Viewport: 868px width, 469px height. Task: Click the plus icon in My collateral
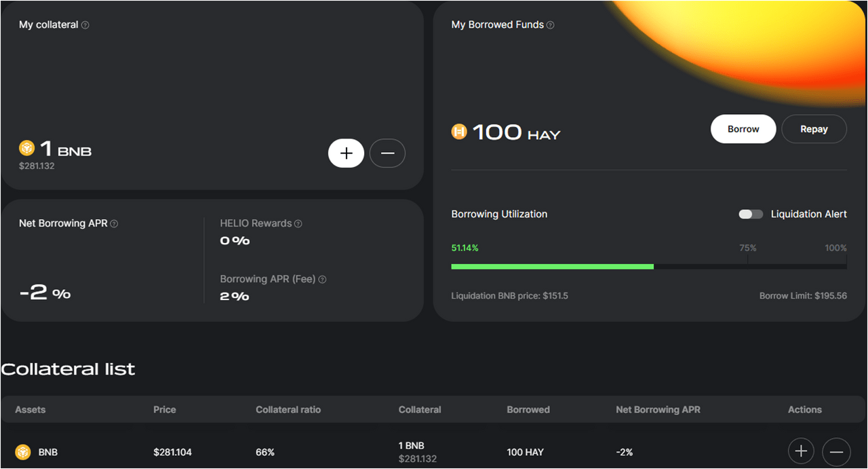[346, 153]
